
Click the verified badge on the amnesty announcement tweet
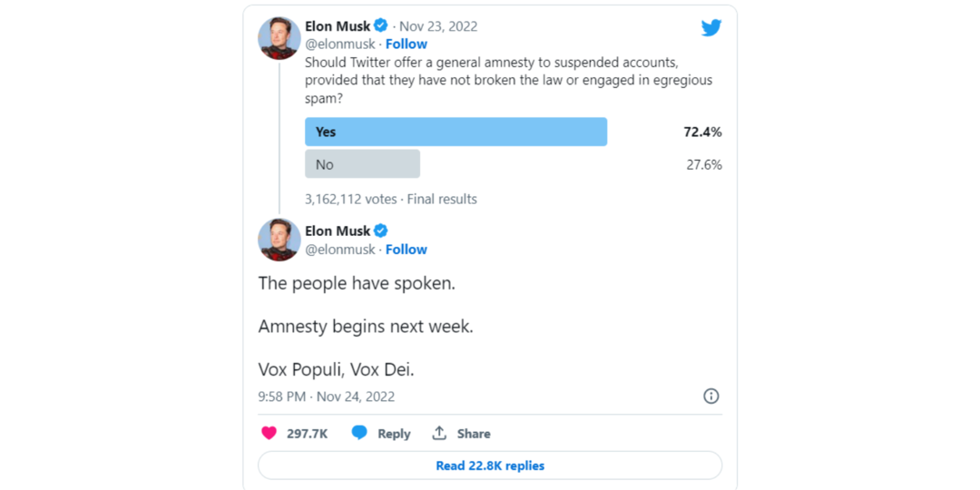(381, 230)
